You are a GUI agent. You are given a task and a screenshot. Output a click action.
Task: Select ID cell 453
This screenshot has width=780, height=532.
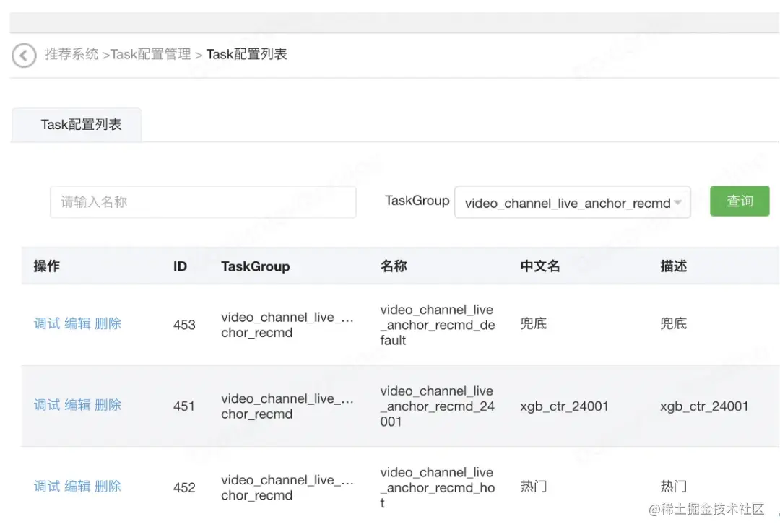184,325
